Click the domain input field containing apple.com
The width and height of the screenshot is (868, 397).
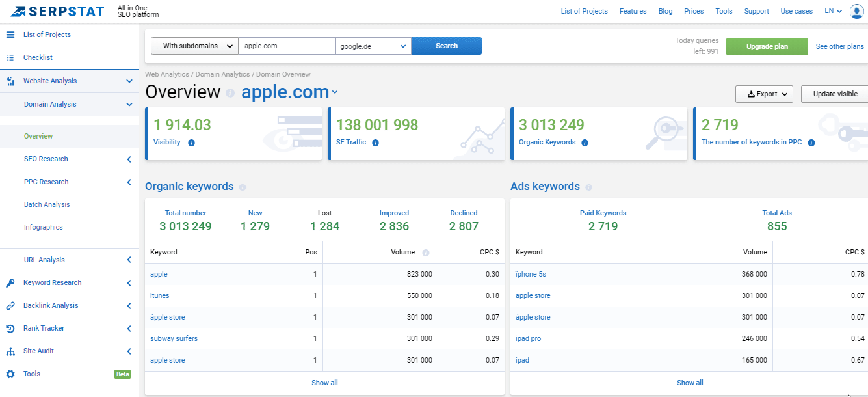[287, 46]
